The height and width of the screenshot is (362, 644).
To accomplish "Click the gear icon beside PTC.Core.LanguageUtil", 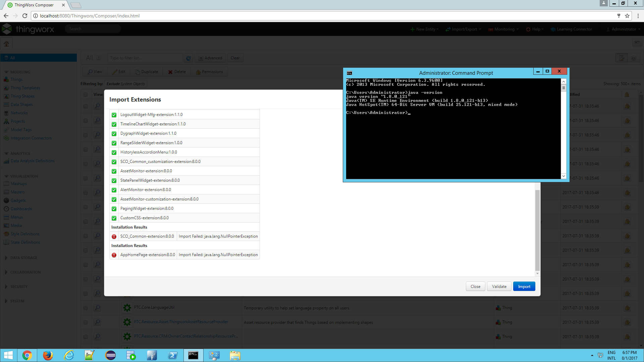I will [x=127, y=308].
